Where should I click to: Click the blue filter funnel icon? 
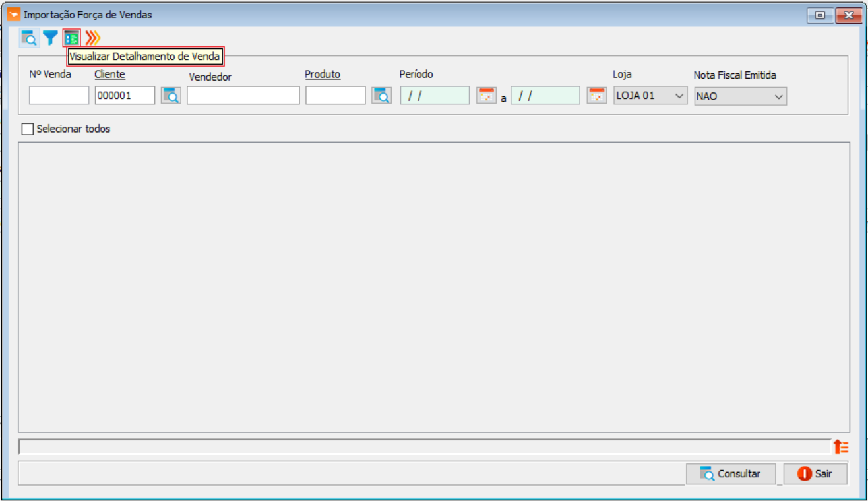coord(50,38)
